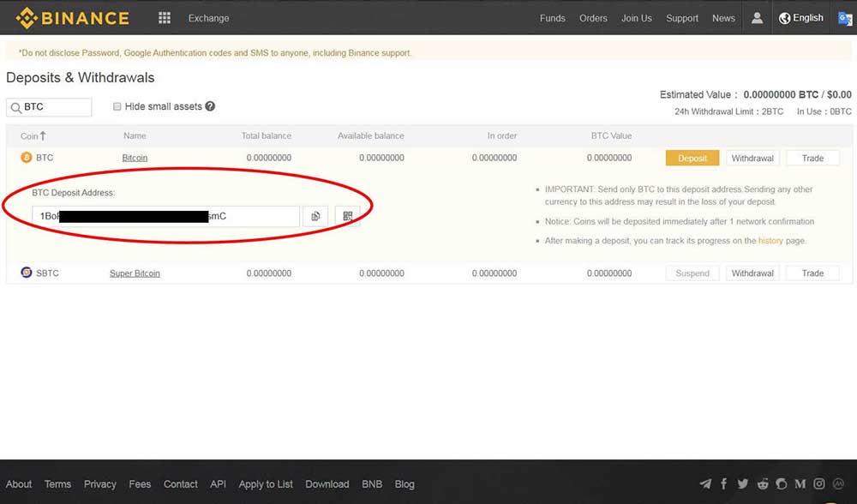
Task: Open the Orders menu
Action: (593, 18)
